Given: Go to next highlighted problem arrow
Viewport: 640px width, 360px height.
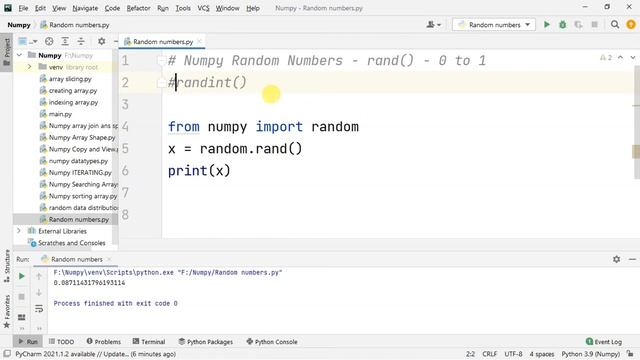Looking at the screenshot, I should point(633,58).
